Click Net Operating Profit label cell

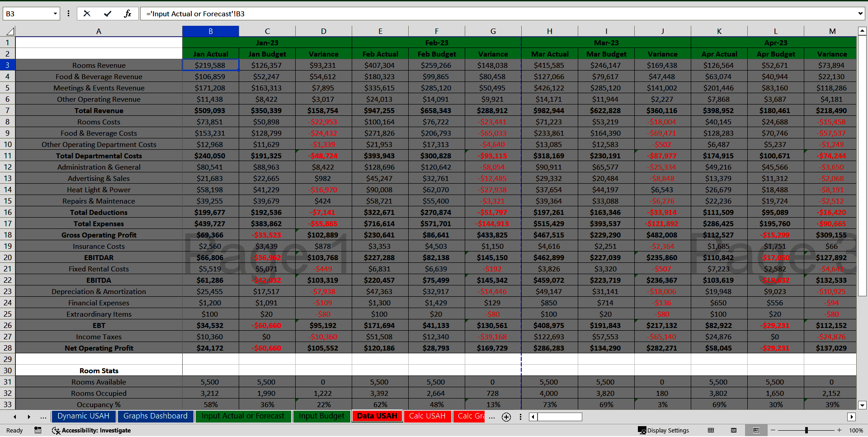(99, 348)
